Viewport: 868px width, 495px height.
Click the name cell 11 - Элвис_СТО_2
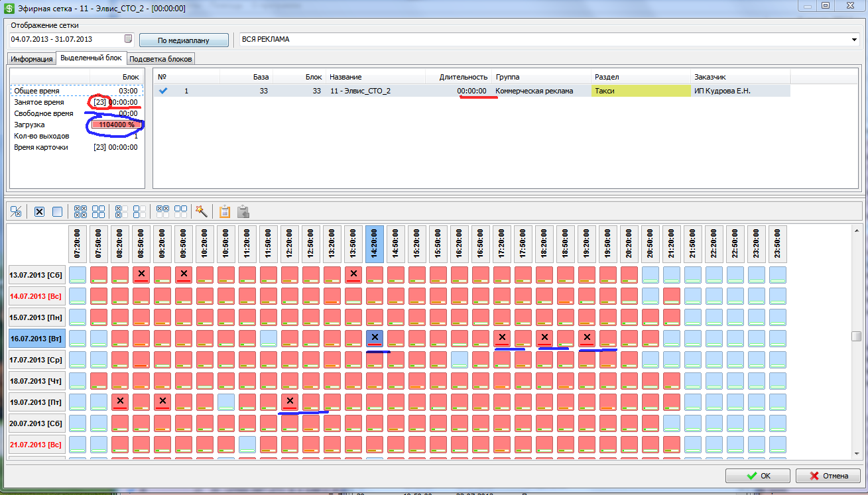[375, 91]
